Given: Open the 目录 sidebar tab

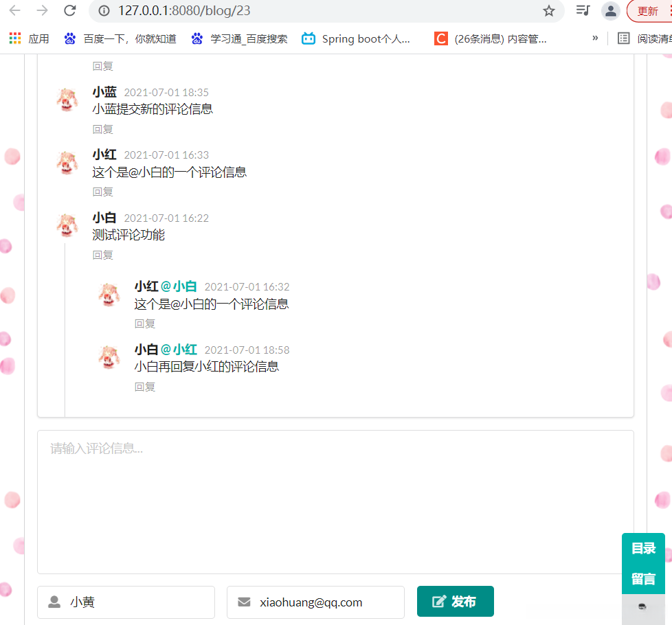Looking at the screenshot, I should [x=643, y=548].
